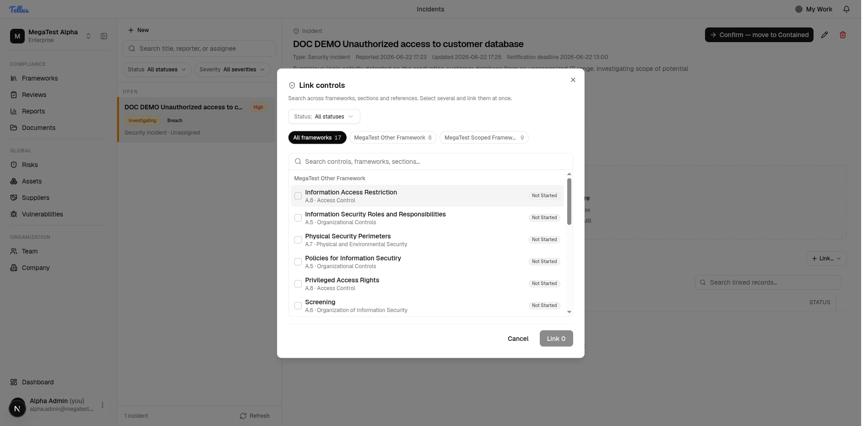
Task: Open Documents section
Action: click(38, 128)
